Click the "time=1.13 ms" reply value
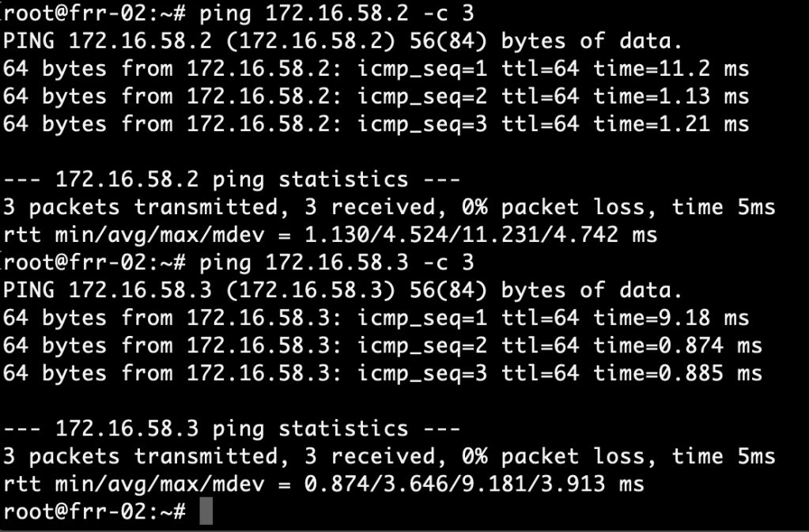 [671, 96]
